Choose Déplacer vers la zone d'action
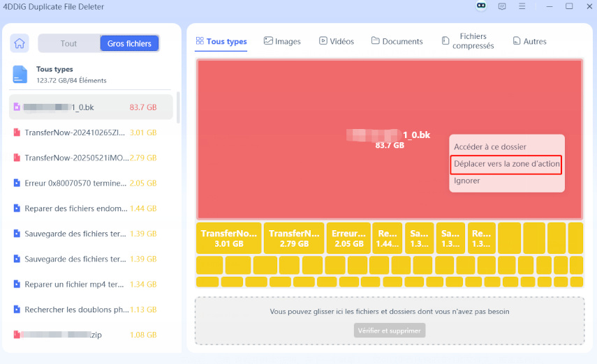 [506, 164]
